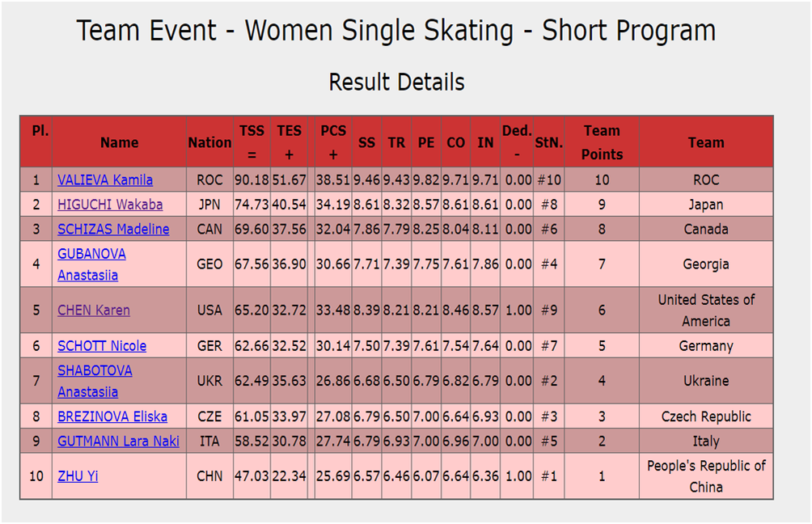812x524 pixels.
Task: Select the PCS column header
Action: tap(333, 142)
